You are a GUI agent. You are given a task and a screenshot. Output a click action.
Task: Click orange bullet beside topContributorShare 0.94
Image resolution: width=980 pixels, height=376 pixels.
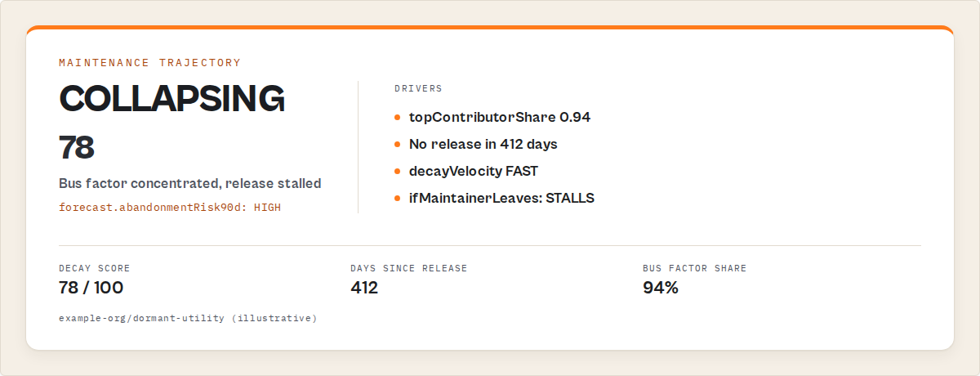click(398, 117)
